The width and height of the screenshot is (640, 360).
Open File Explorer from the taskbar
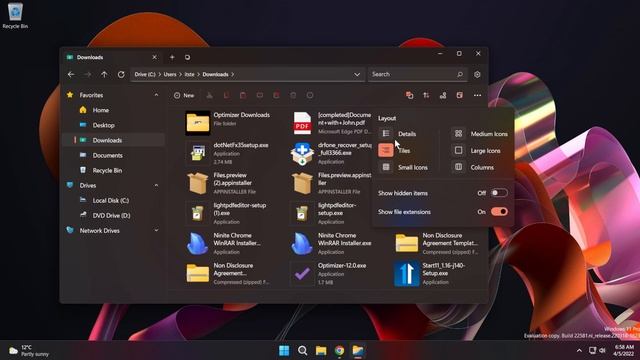(321, 350)
